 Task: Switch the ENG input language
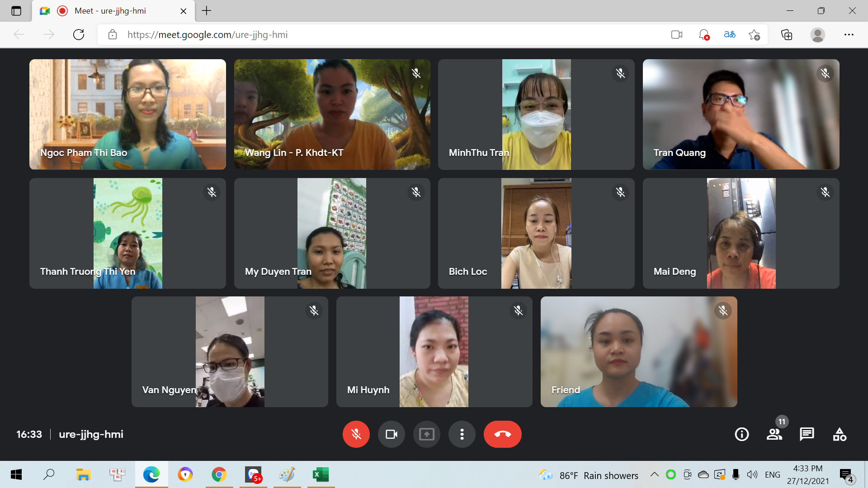tap(772, 474)
